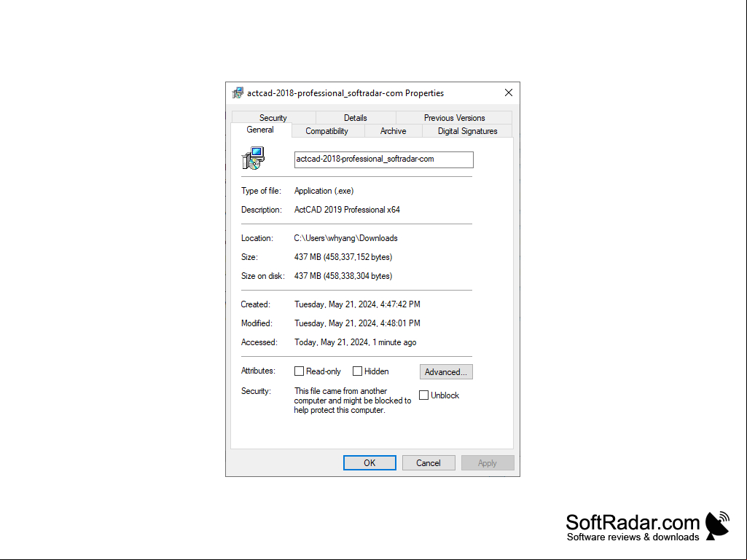Open the Details tab
Screen dimensions: 747x560
pos(356,118)
